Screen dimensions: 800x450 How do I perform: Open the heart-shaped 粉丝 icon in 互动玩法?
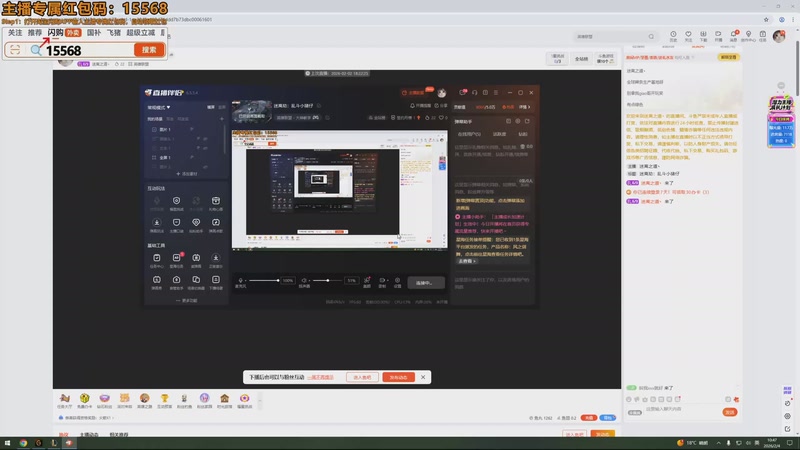point(196,222)
